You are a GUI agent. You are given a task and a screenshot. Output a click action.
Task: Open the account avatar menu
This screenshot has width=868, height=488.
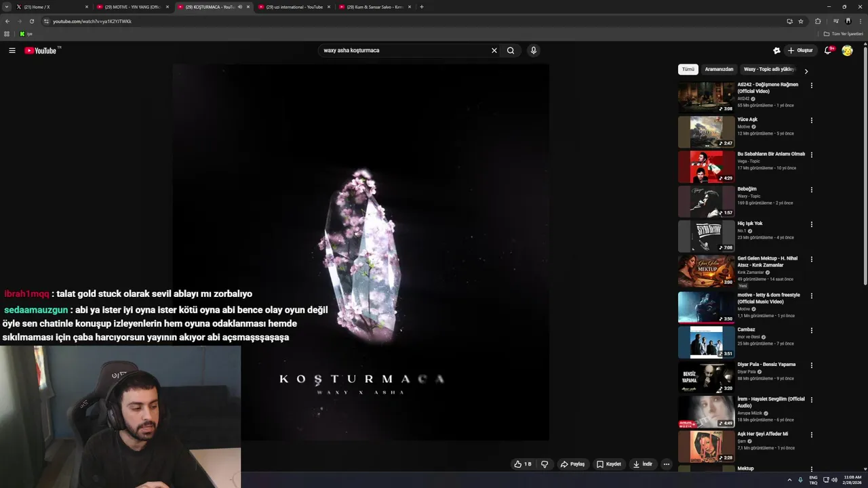pyautogui.click(x=847, y=50)
